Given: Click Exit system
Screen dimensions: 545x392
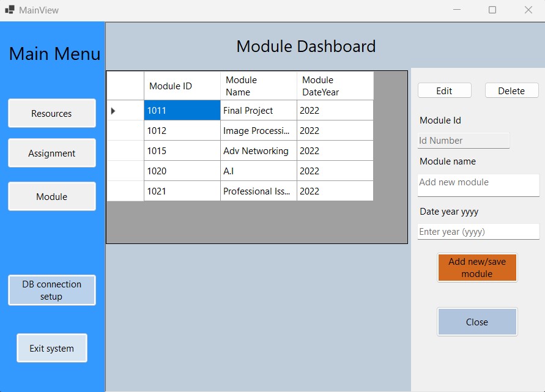Looking at the screenshot, I should [x=51, y=347].
